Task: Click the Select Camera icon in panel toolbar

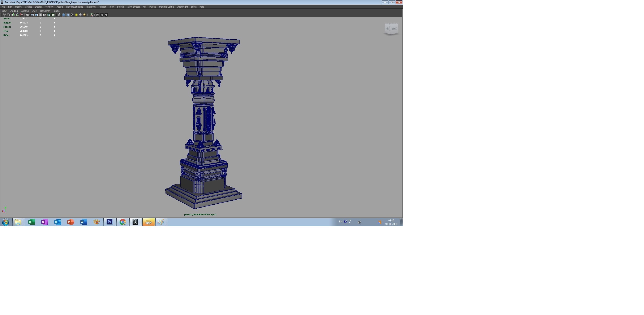Action: [x=4, y=15]
